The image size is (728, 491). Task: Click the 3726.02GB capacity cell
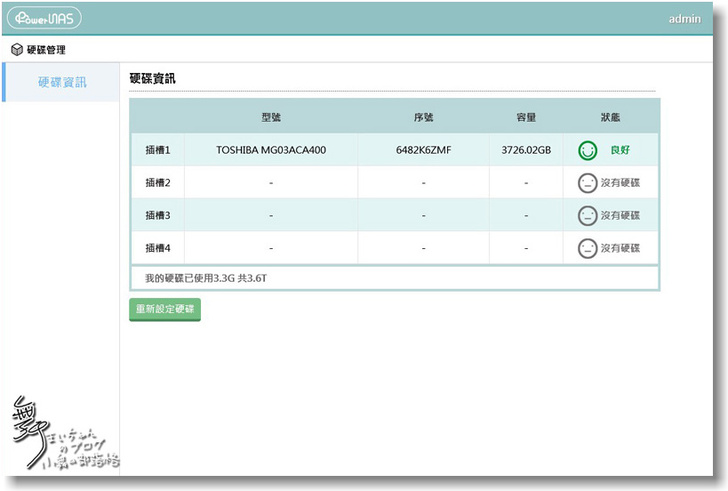(x=526, y=151)
